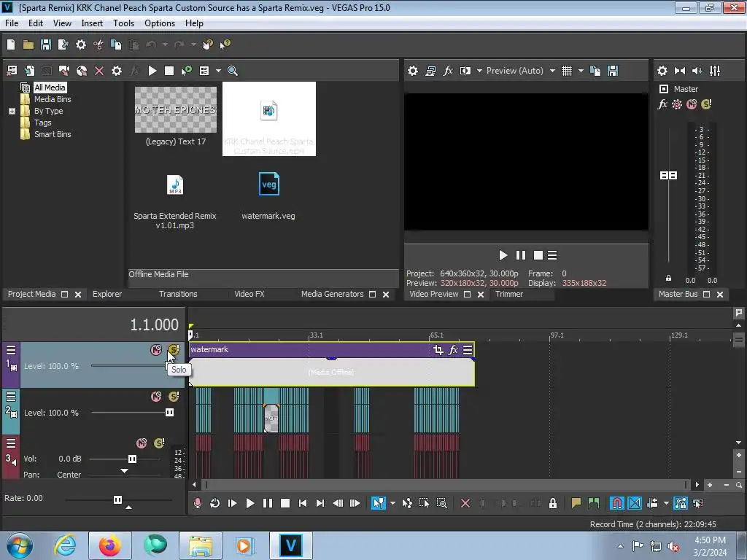Solo the Master bus

click(706, 104)
